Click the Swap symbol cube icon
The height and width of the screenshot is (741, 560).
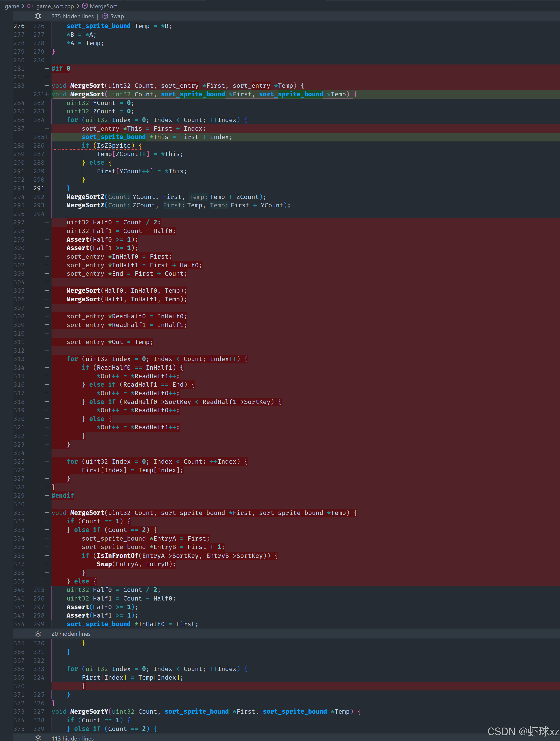tap(105, 16)
